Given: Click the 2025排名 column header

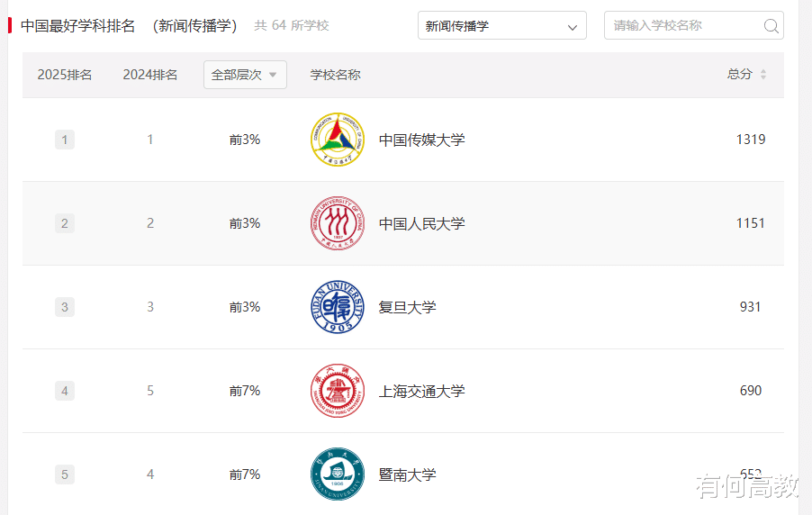Looking at the screenshot, I should 65,75.
